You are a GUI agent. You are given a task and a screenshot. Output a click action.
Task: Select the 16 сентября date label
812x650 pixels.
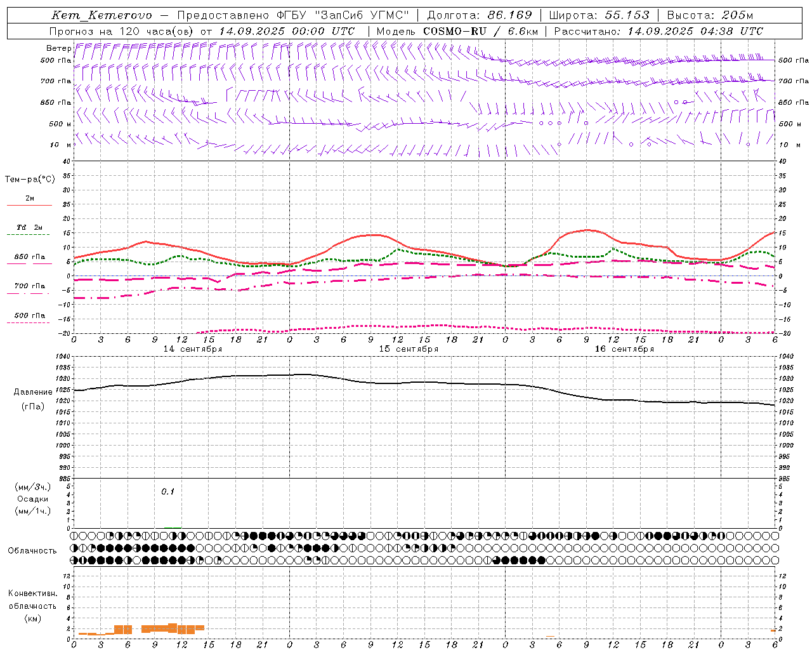click(x=624, y=349)
